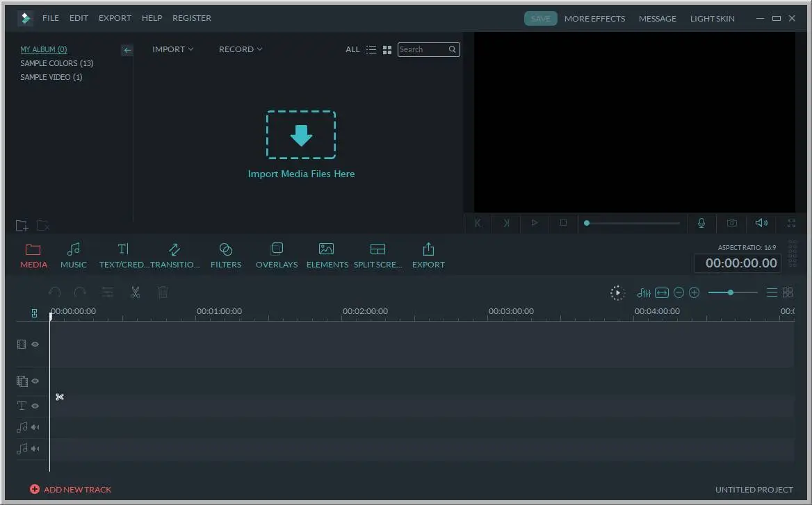Click the ASPECT RATIO: 16:9 label

(x=747, y=248)
